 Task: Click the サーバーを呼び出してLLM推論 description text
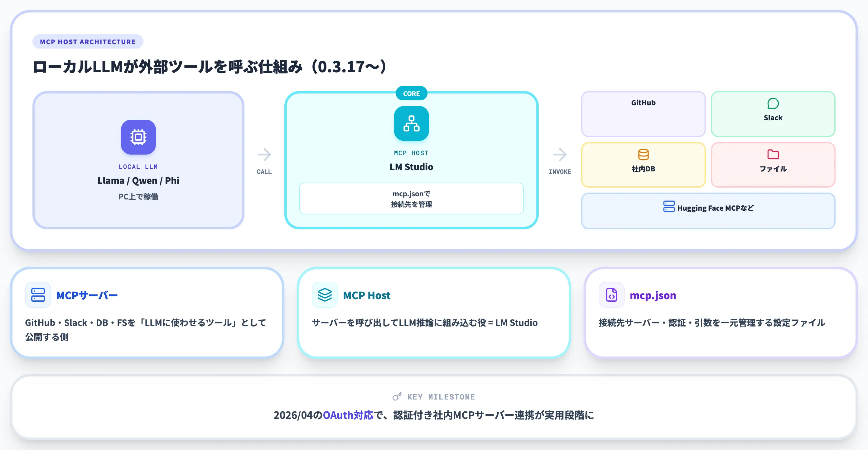pos(425,323)
